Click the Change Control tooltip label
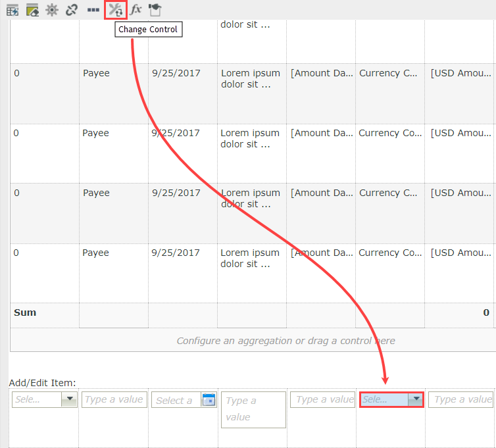Screen dimensions: 496x448 click(x=148, y=30)
